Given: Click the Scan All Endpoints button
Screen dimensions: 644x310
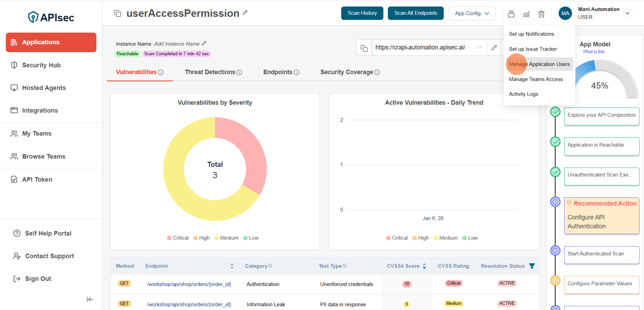Looking at the screenshot, I should tap(416, 13).
